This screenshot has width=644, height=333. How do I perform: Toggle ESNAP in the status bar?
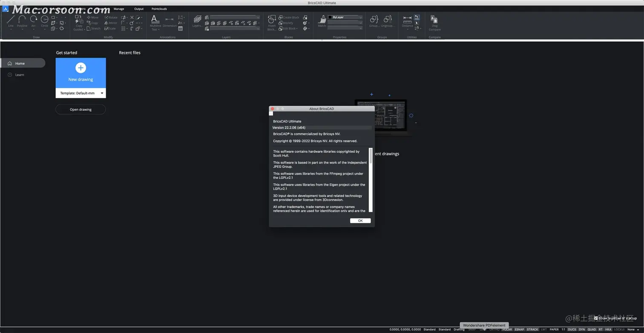coord(519,330)
